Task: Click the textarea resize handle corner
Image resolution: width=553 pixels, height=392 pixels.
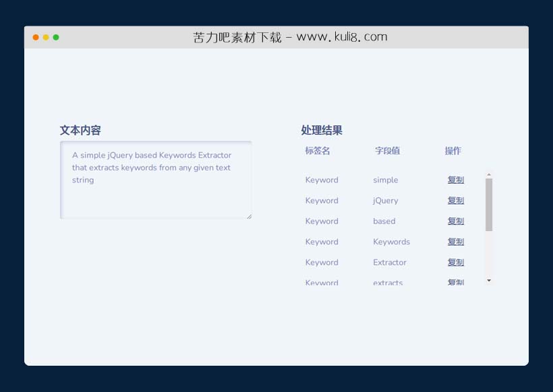Action: click(x=249, y=216)
